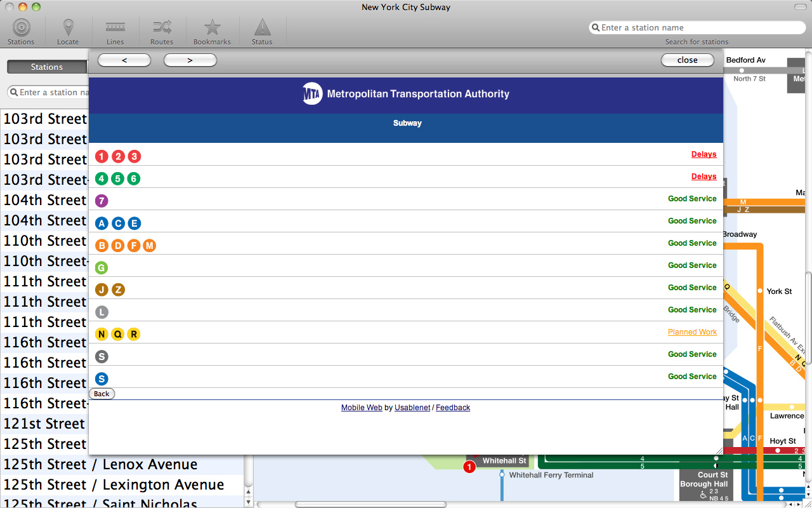Click the yellow R train bullet
This screenshot has width=812, height=508.
(134, 334)
